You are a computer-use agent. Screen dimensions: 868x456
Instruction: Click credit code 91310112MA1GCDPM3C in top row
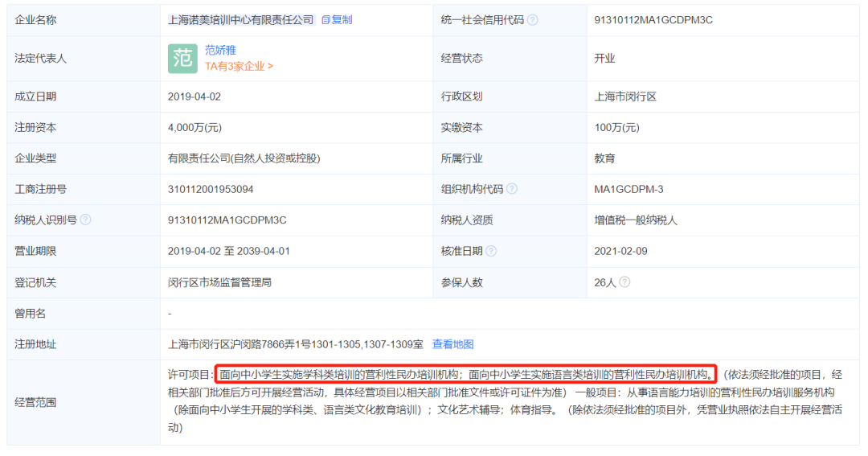point(653,20)
